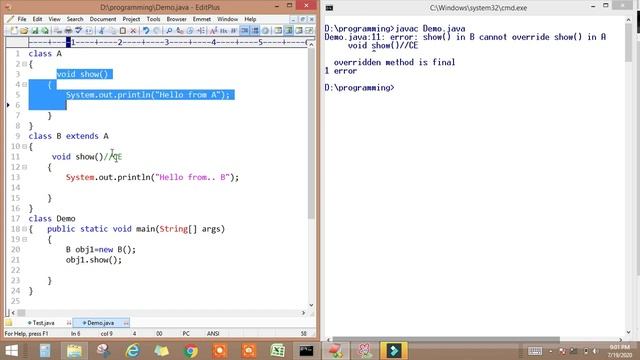Click 'class B extends A' code line

tap(69, 136)
